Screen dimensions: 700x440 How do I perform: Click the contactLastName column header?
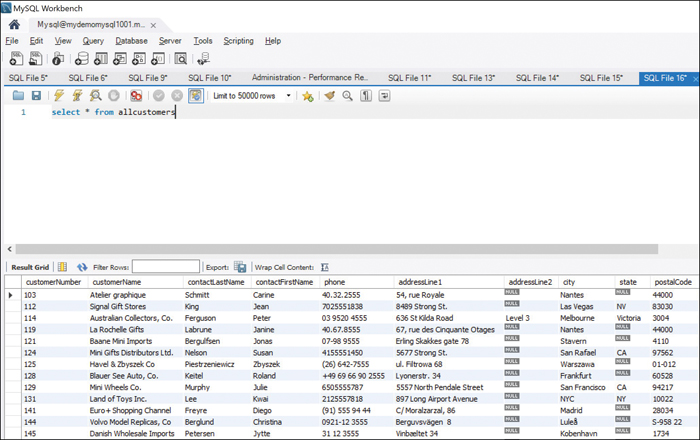(216, 282)
